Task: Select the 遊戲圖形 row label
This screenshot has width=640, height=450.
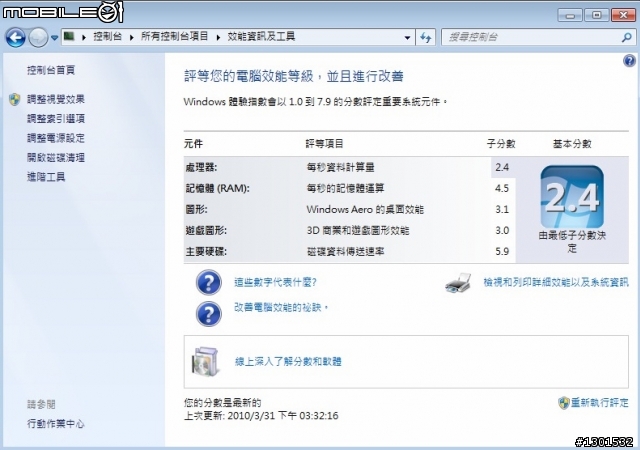Action: tap(206, 231)
